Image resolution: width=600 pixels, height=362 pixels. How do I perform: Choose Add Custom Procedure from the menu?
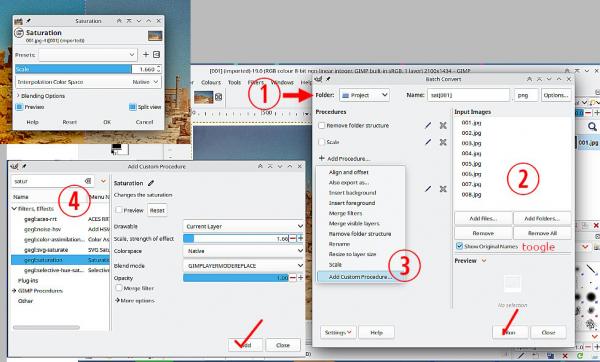pyautogui.click(x=360, y=277)
